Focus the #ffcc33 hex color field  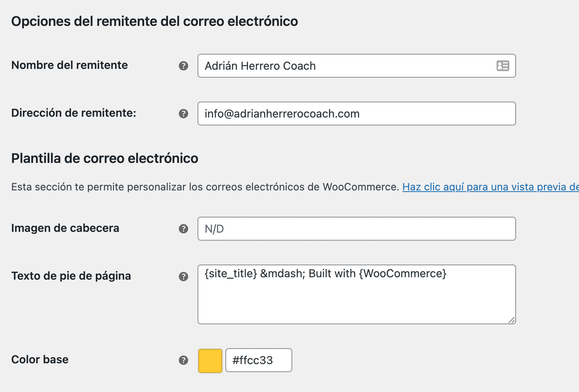point(259,360)
